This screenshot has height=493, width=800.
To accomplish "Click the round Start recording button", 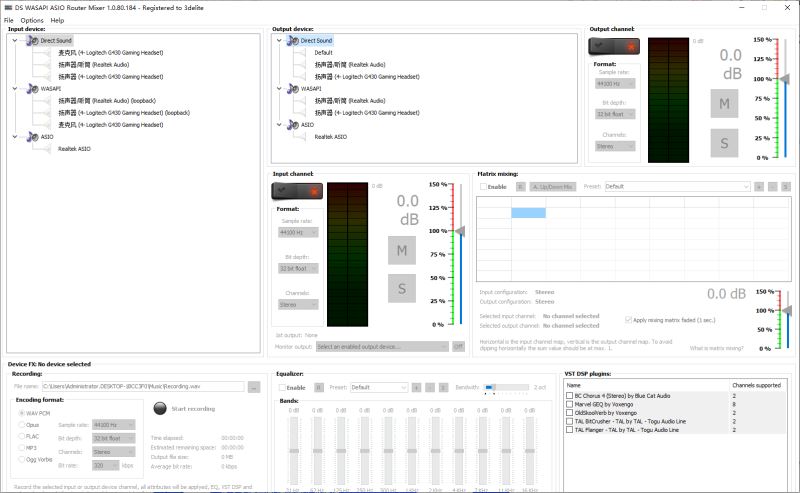I will (160, 408).
